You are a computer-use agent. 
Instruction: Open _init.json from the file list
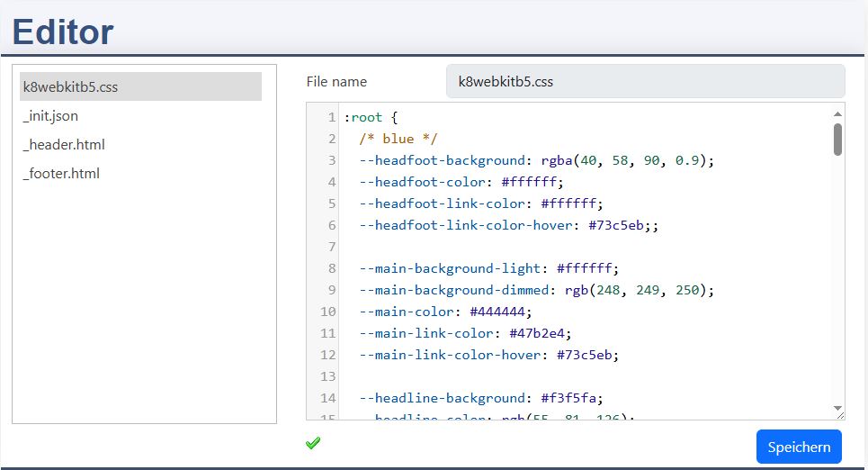coord(140,116)
